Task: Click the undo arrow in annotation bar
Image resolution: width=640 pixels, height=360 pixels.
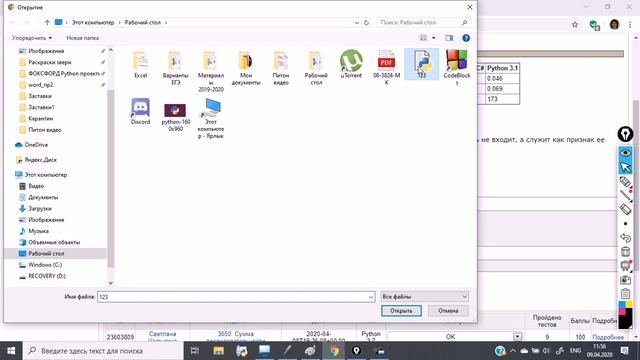Action: click(625, 237)
